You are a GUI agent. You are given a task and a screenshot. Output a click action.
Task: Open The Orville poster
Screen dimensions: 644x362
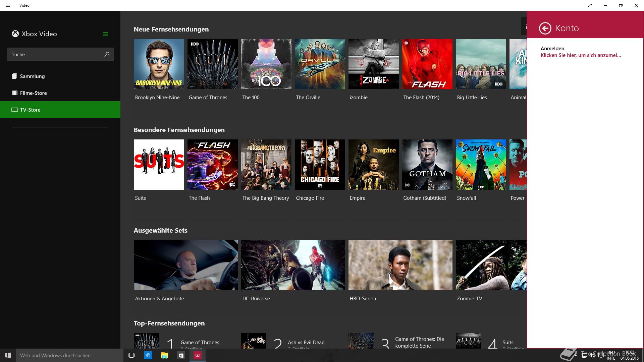[320, 64]
